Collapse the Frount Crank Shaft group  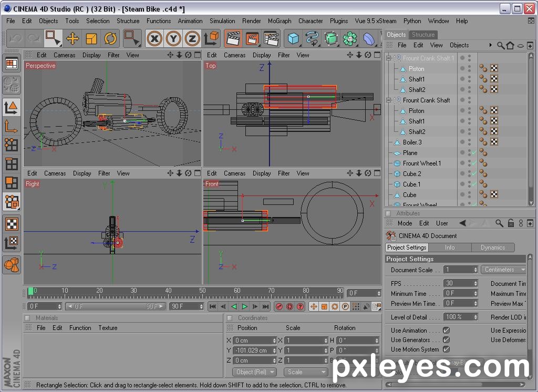388,100
